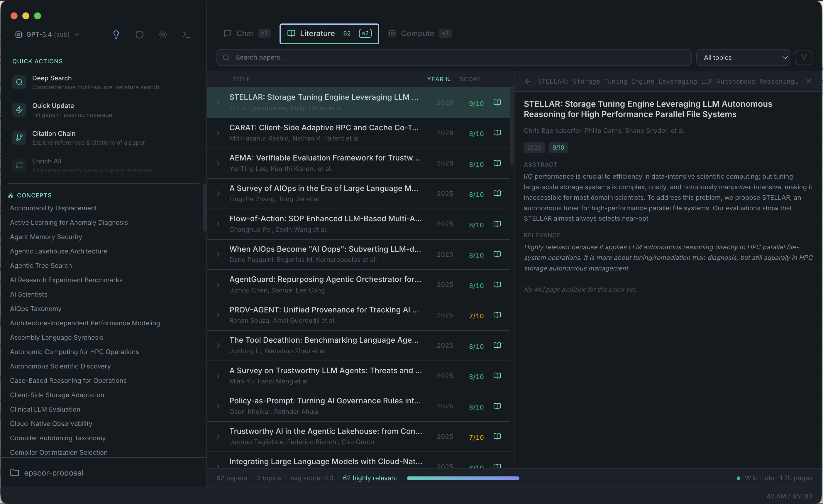Open book icon for Flow-of-Action paper
The width and height of the screenshot is (823, 504).
[497, 224]
